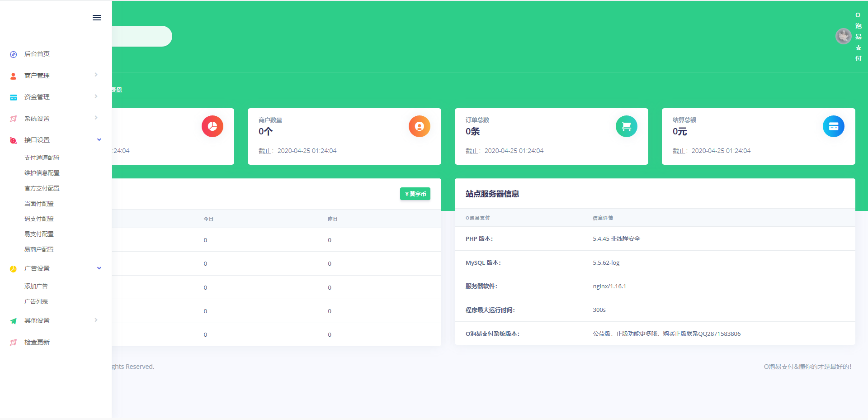Click the green ¥莫宇币 button
This screenshot has width=868, height=420.
tap(415, 194)
